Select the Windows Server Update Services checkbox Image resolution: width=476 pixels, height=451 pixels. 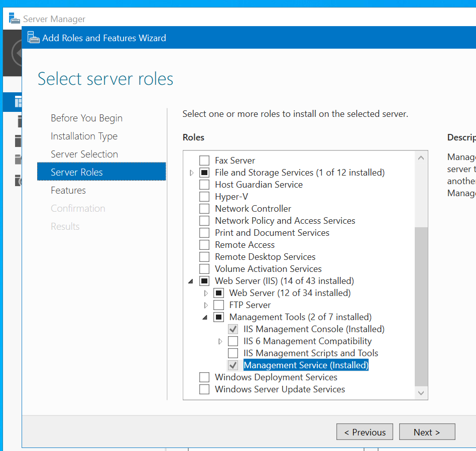click(x=204, y=389)
